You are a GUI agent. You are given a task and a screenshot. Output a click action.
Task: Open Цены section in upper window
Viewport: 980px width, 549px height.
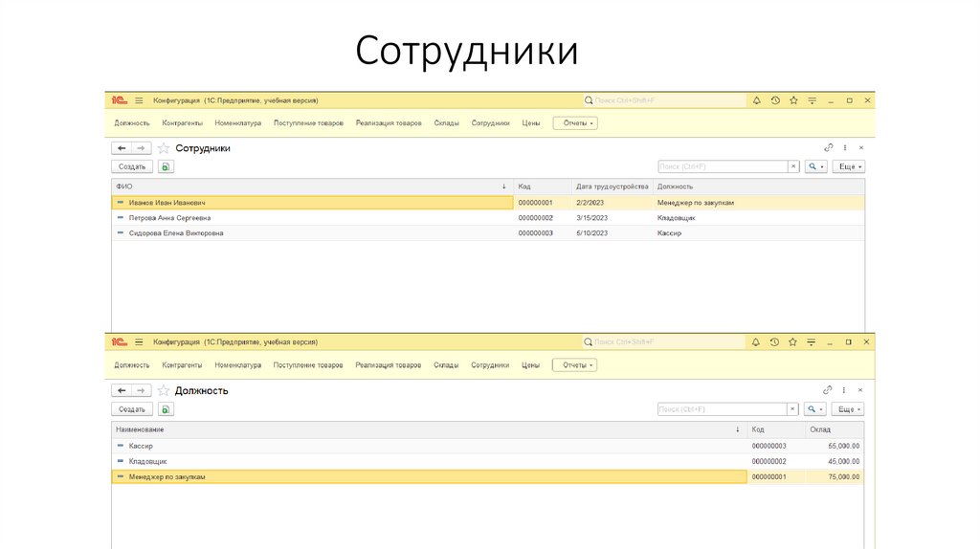click(x=531, y=123)
